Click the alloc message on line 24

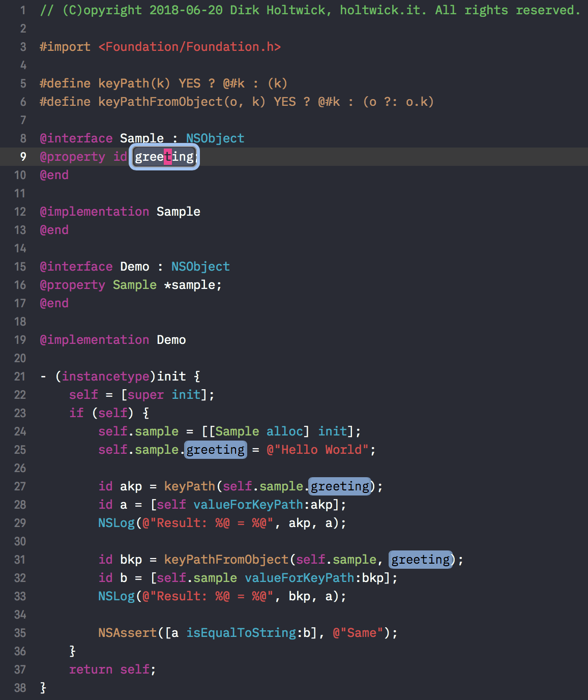click(x=285, y=431)
